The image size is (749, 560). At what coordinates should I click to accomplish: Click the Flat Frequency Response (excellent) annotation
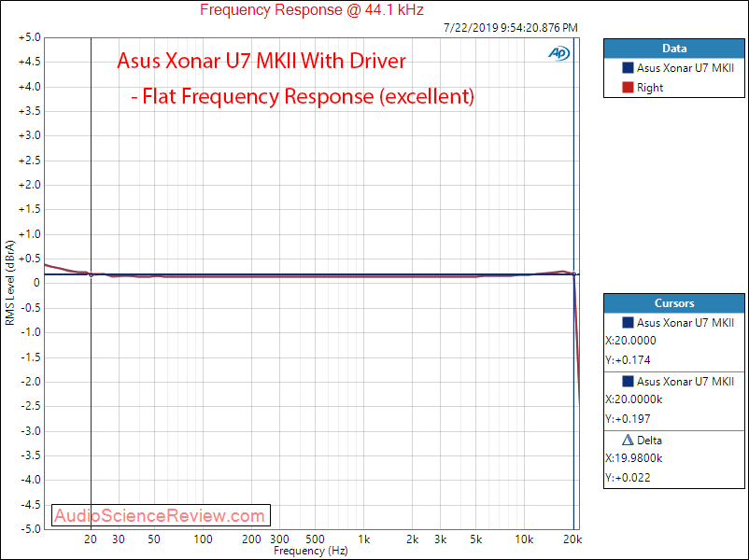pos(303,96)
